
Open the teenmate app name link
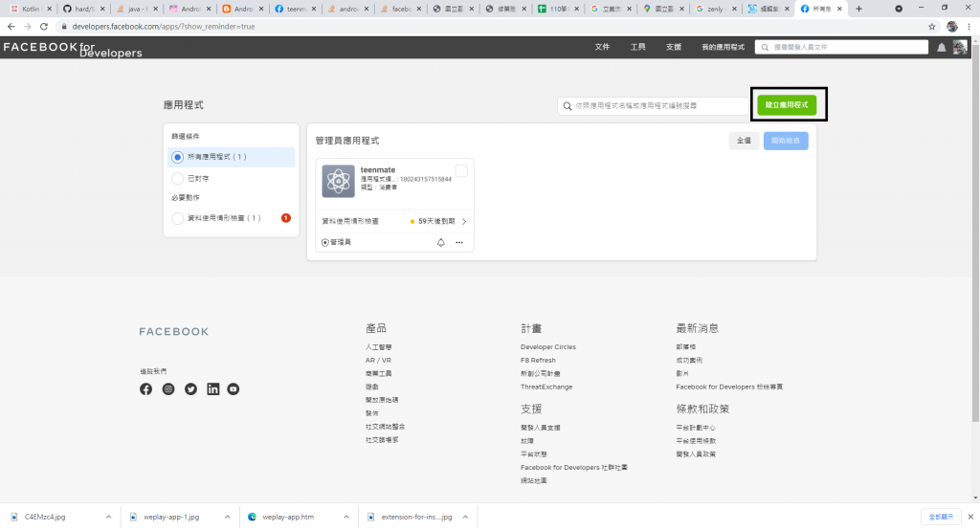click(378, 170)
